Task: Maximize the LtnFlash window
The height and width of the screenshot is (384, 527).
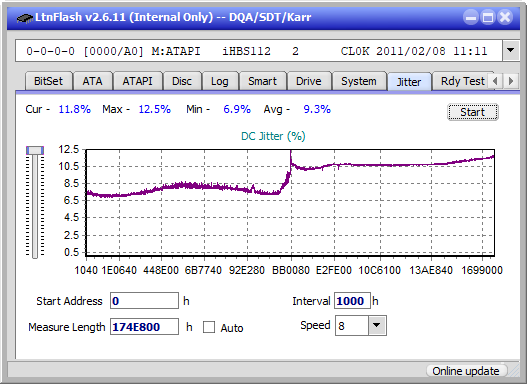Action: (x=488, y=17)
